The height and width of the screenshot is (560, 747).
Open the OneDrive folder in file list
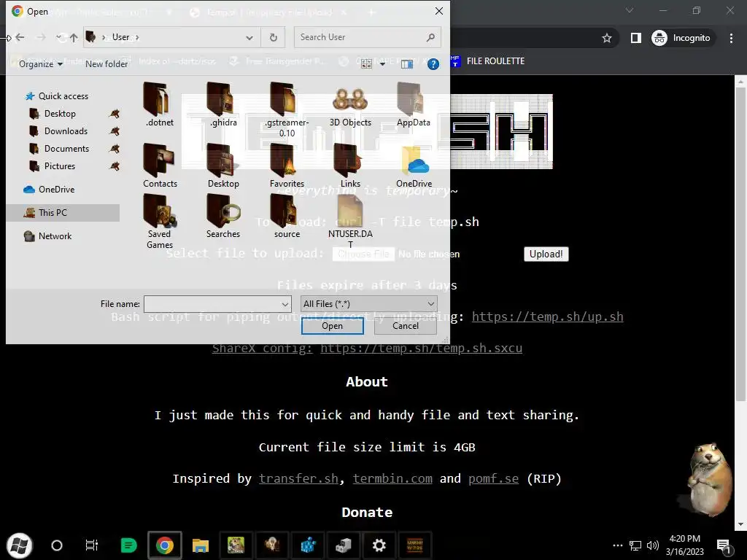414,166
